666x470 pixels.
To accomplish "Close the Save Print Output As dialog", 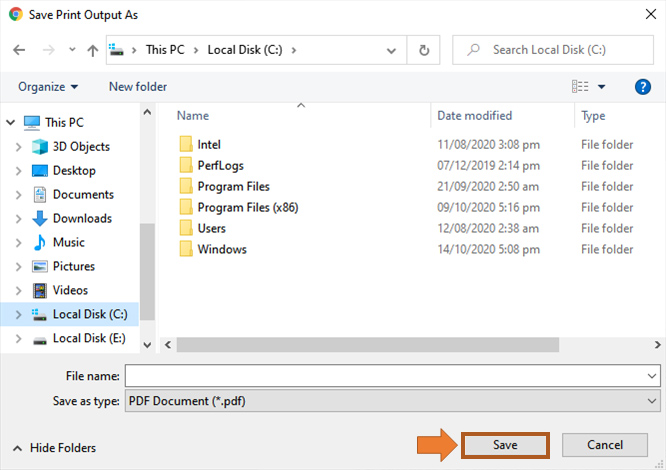I will coord(650,14).
